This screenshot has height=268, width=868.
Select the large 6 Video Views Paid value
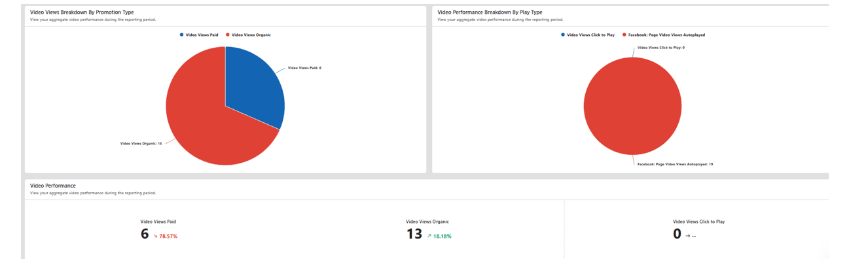145,234
